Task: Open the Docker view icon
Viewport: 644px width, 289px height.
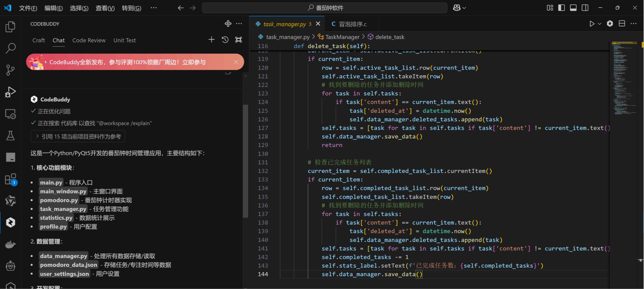Action: pos(10,244)
